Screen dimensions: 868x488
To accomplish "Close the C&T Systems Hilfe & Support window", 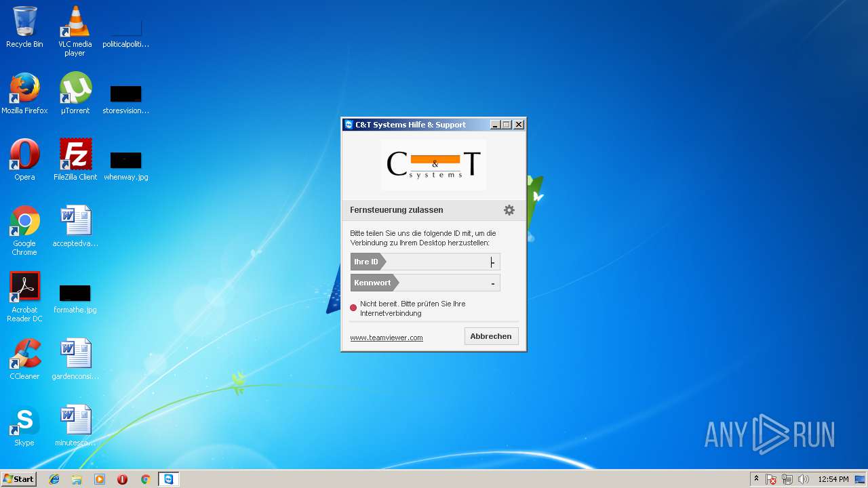I will click(519, 125).
